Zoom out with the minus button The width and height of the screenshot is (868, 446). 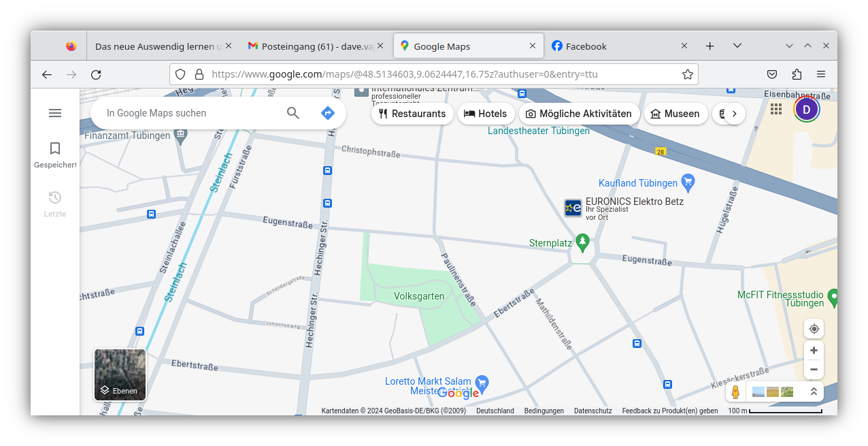[814, 370]
